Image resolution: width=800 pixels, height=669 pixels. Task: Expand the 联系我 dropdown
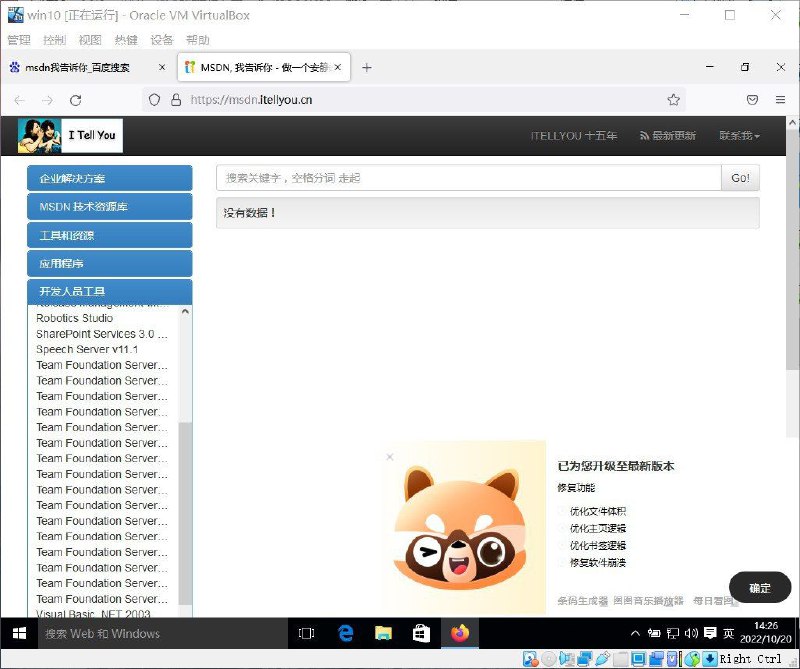739,136
